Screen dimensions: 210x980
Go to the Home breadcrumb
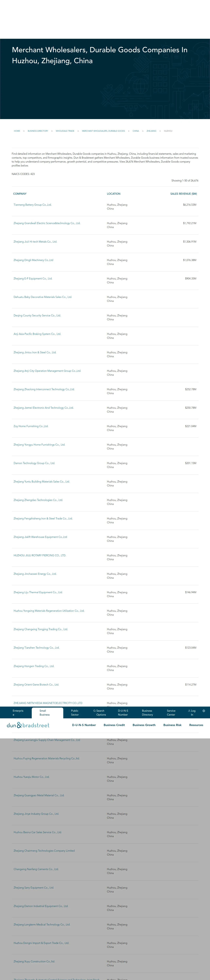coord(17,131)
